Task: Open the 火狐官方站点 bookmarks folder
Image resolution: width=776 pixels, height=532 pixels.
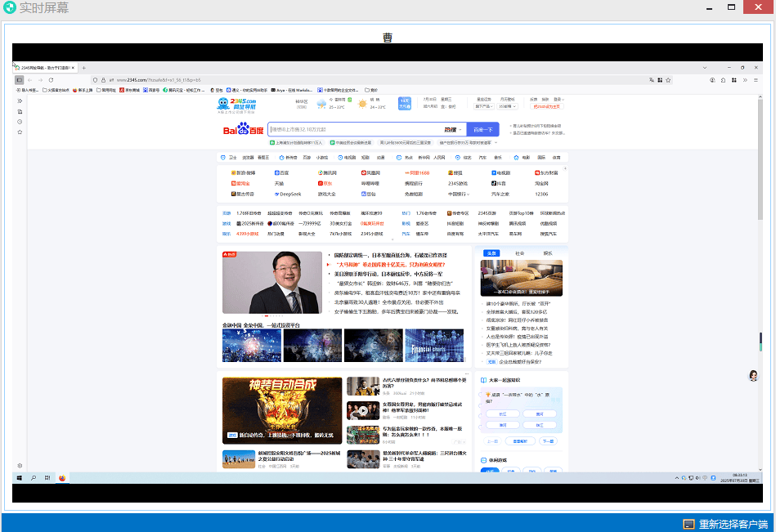Action: pos(56,90)
